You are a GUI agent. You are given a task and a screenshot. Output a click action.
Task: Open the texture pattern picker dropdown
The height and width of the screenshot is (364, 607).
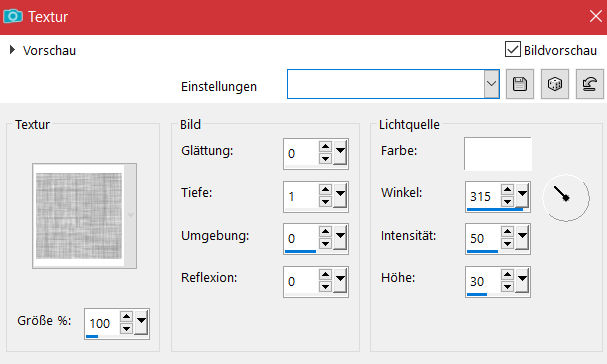130,215
